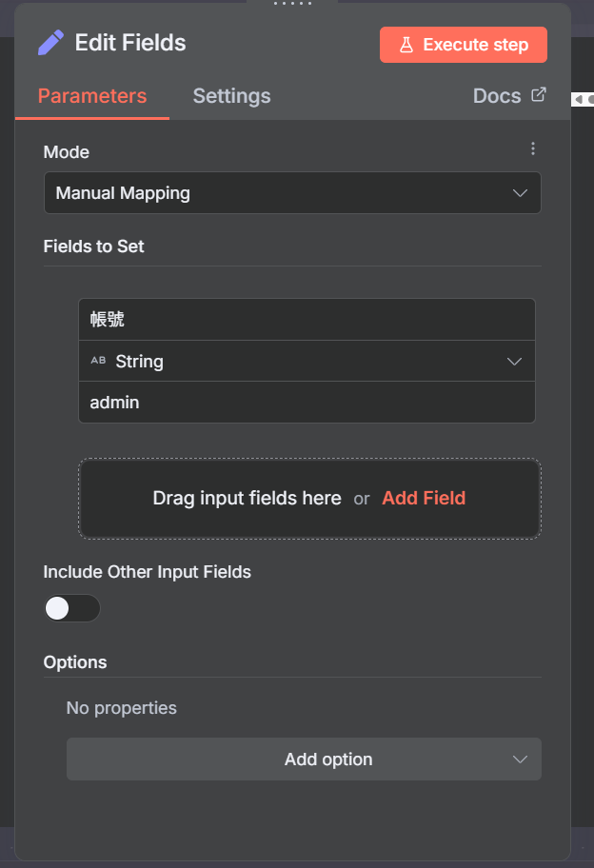Expand the String type chevron

[514, 362]
